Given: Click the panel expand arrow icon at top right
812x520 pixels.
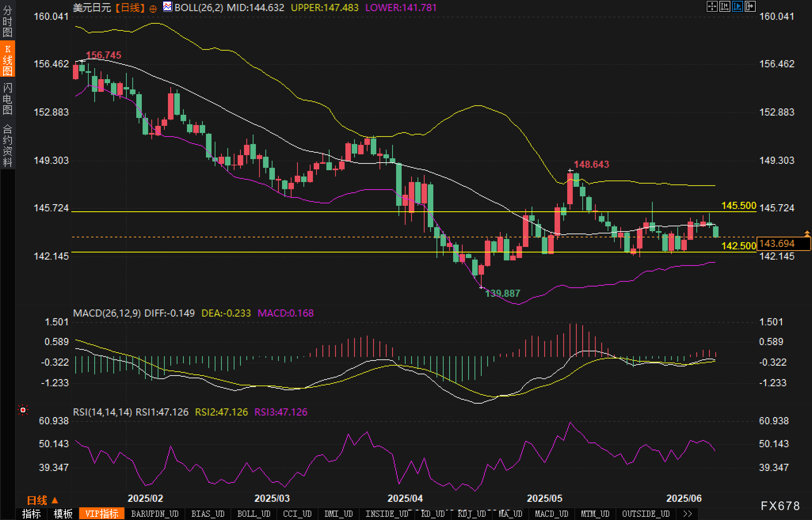Looking at the screenshot, I should coord(750,6).
